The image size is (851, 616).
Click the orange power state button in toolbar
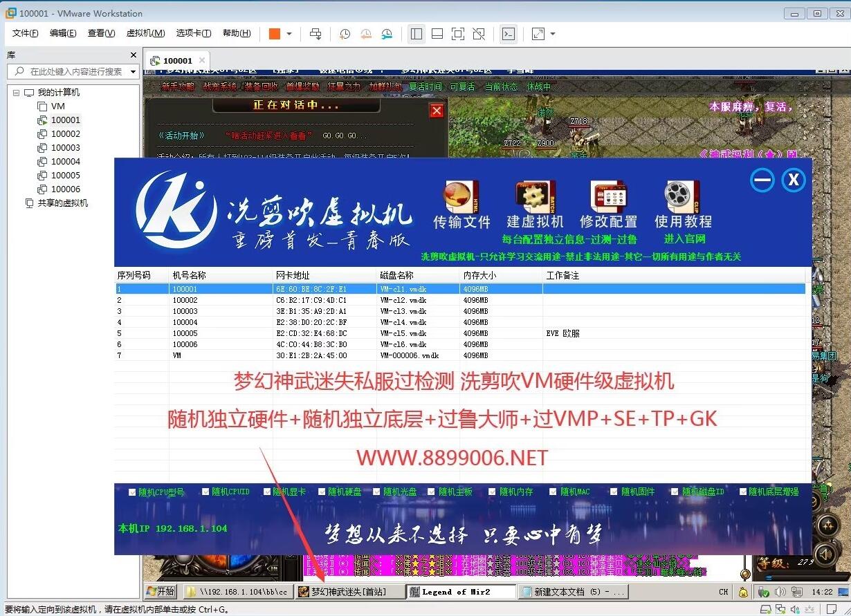click(275, 33)
